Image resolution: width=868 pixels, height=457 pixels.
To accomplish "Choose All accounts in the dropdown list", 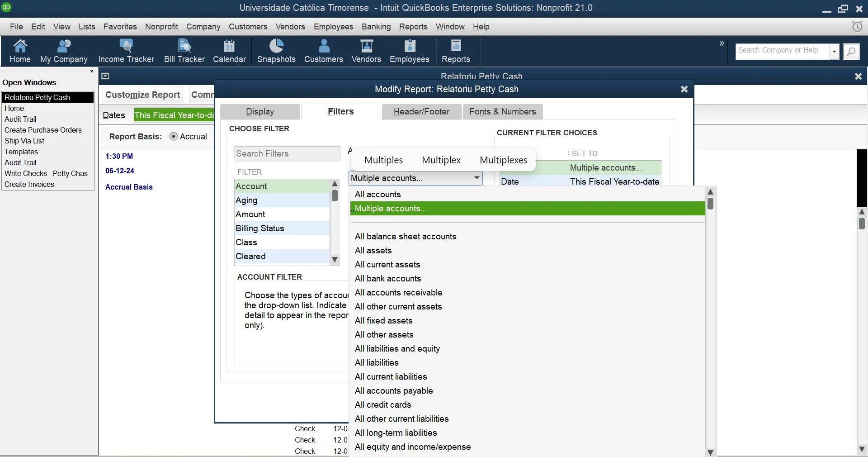I will pyautogui.click(x=528, y=194).
